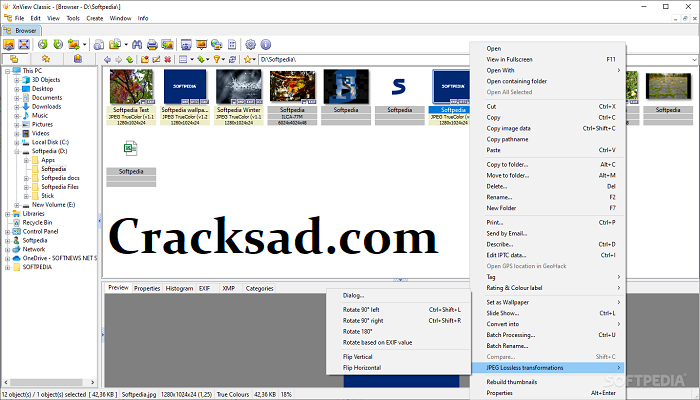Expand the Network tree node
Image resolution: width=700 pixels, height=400 pixels.
click(x=8, y=250)
